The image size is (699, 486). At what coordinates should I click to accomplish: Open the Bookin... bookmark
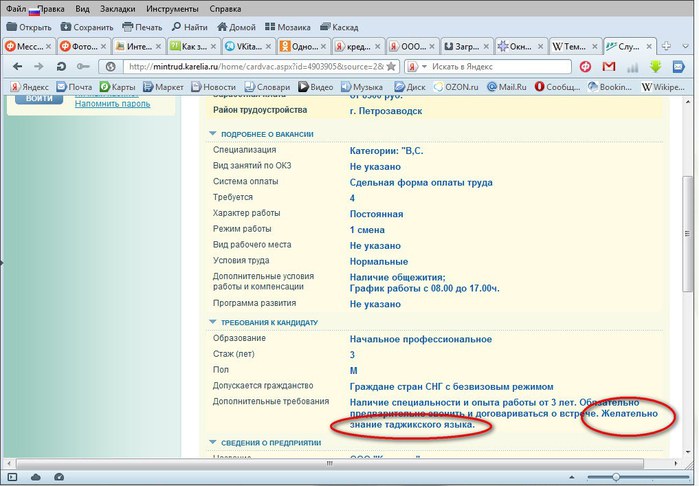click(x=610, y=87)
